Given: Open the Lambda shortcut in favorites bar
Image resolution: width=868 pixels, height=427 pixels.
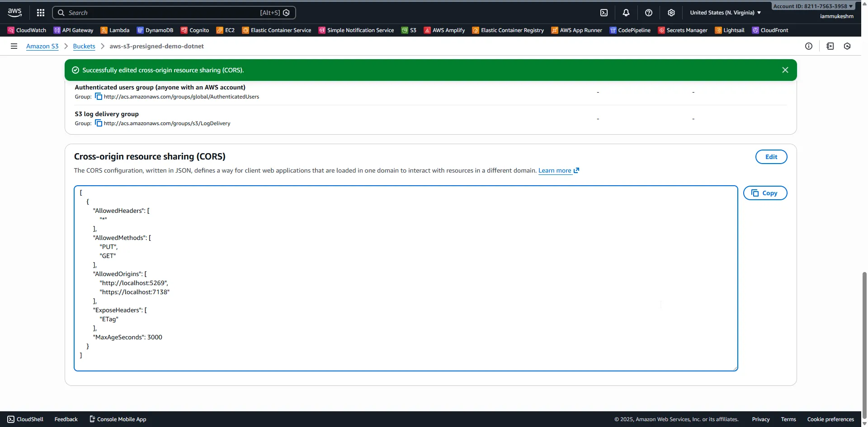Looking at the screenshot, I should point(115,30).
